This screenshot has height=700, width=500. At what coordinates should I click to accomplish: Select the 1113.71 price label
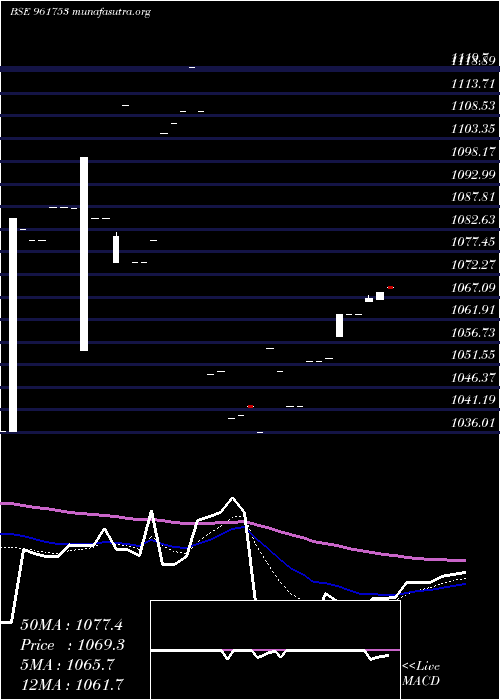[x=473, y=83]
